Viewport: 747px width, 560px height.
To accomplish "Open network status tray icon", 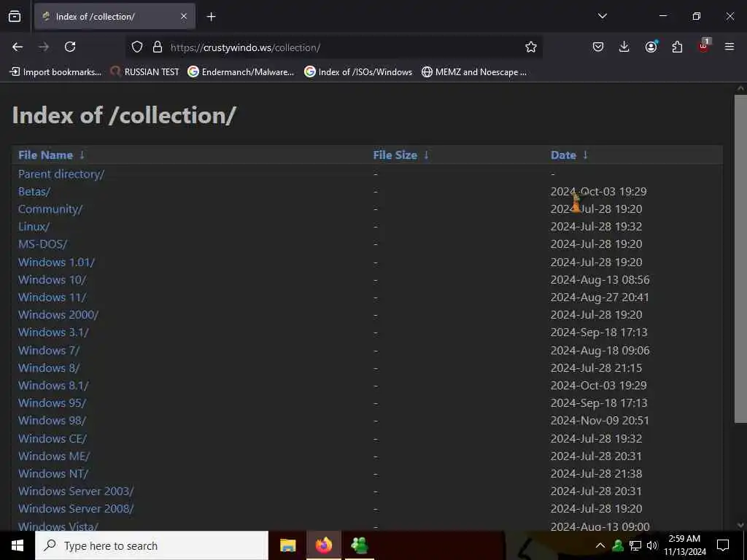I will [x=635, y=545].
